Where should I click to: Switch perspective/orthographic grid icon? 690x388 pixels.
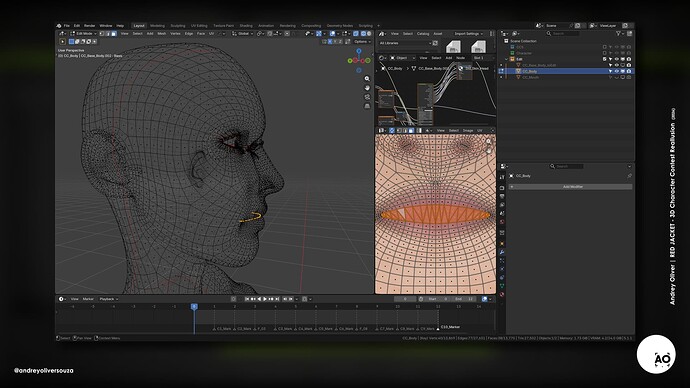(367, 106)
